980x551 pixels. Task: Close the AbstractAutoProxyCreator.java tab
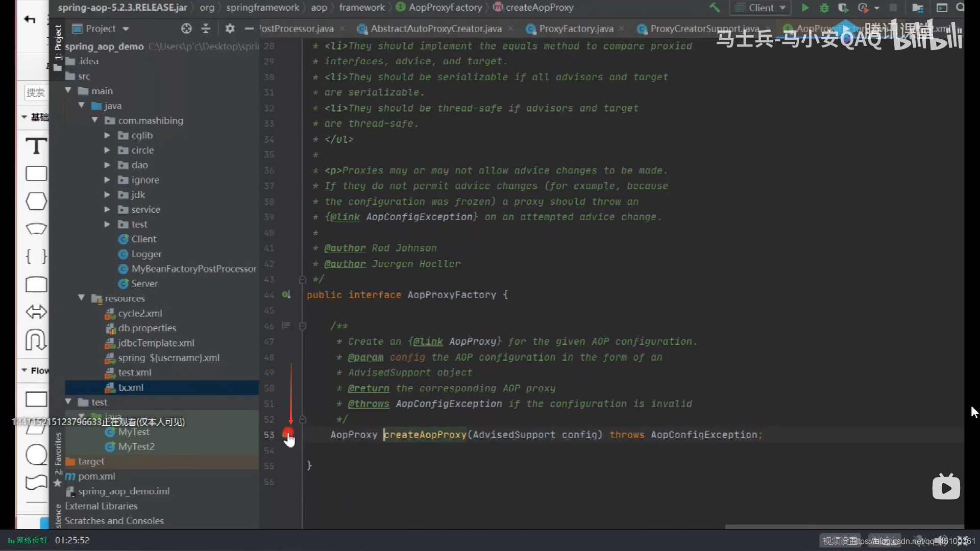510,29
